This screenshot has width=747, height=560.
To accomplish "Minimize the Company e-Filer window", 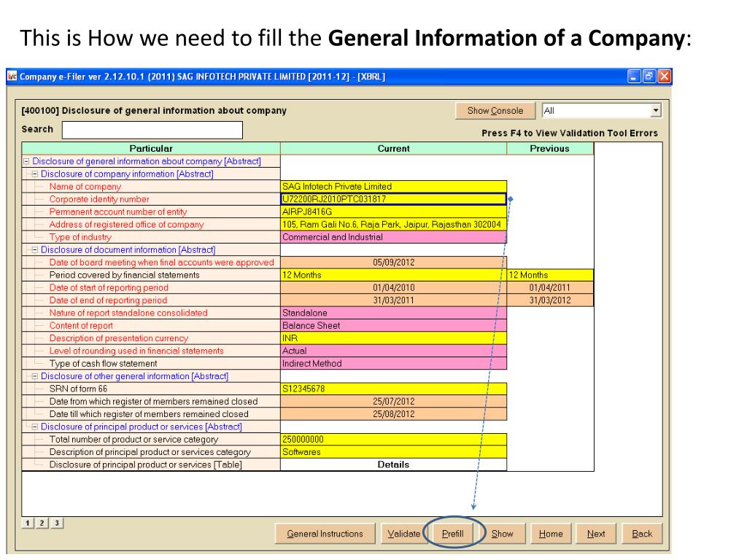I will click(x=634, y=76).
